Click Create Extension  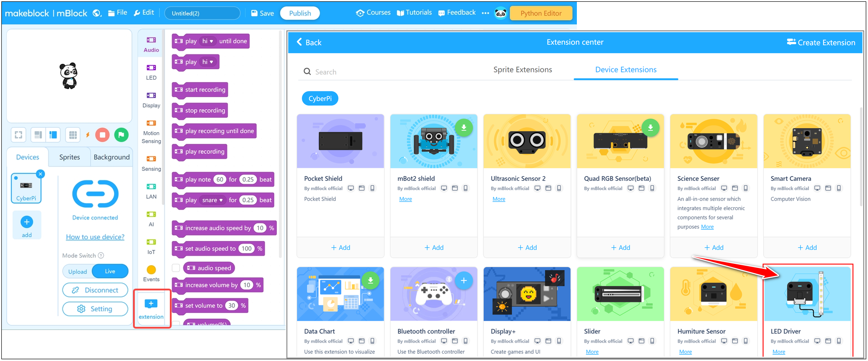click(x=821, y=42)
